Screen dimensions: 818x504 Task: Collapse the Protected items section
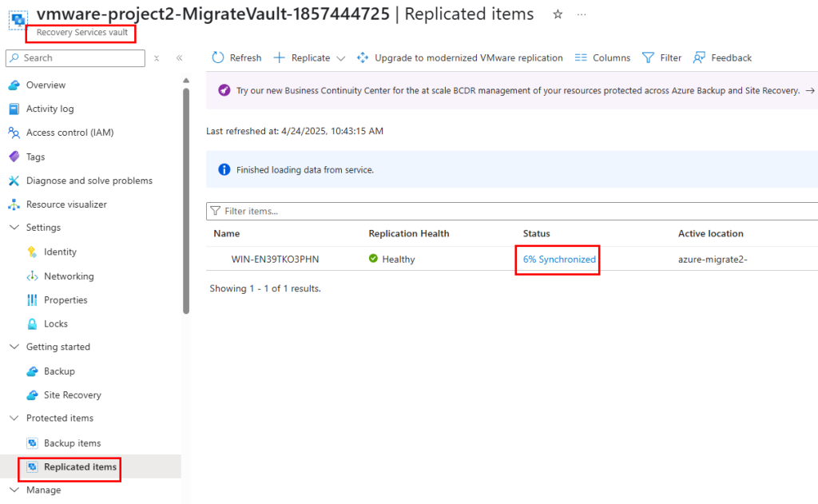coord(14,418)
